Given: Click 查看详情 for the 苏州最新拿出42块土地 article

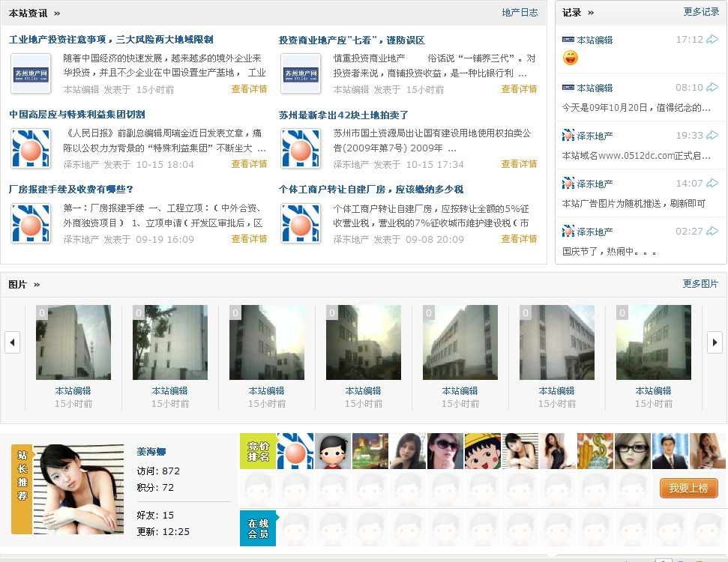Looking at the screenshot, I should 519,164.
